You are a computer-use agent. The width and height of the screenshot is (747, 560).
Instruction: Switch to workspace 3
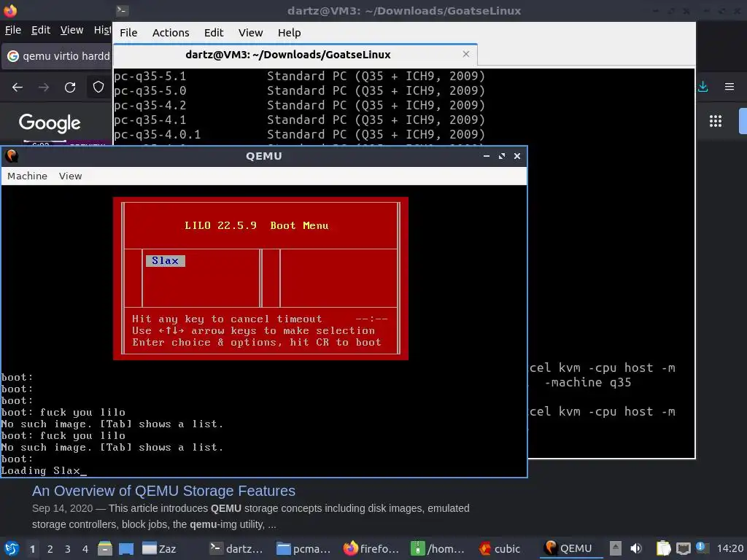pos(68,549)
